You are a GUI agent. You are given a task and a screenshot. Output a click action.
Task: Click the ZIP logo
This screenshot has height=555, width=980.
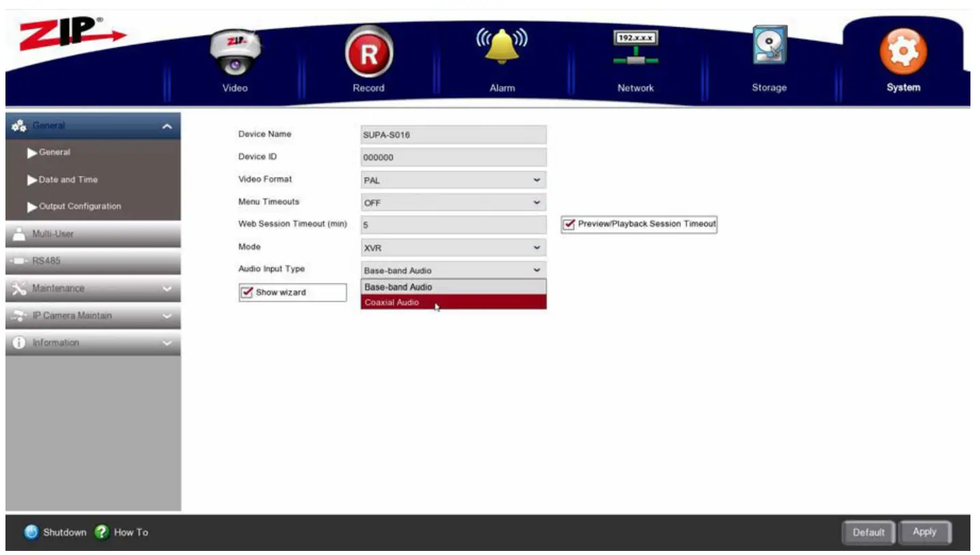72,33
